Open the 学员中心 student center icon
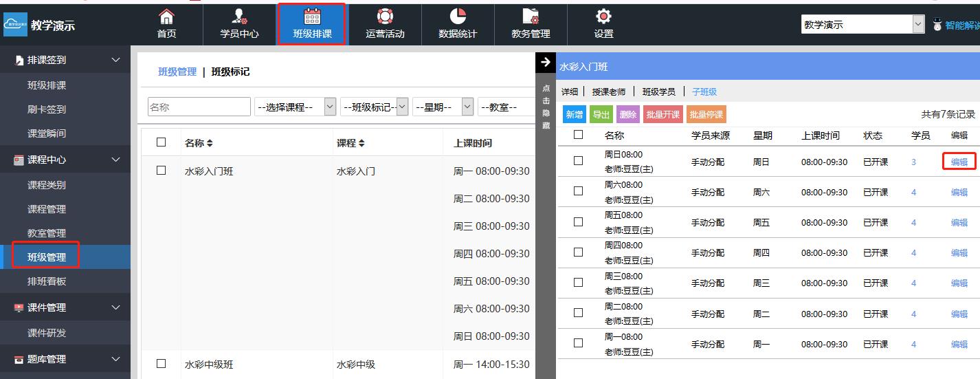The width and height of the screenshot is (980, 379). tap(239, 17)
